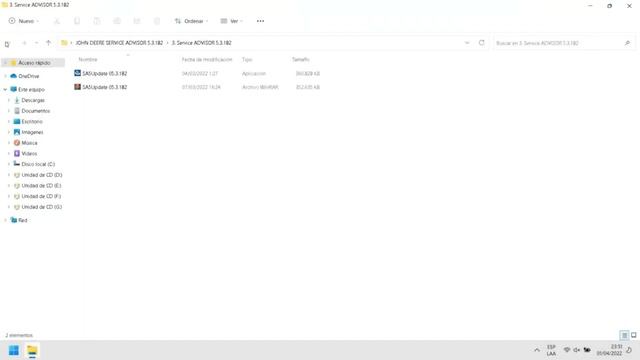
Task: Sort by Tipo column header
Action: click(247, 60)
